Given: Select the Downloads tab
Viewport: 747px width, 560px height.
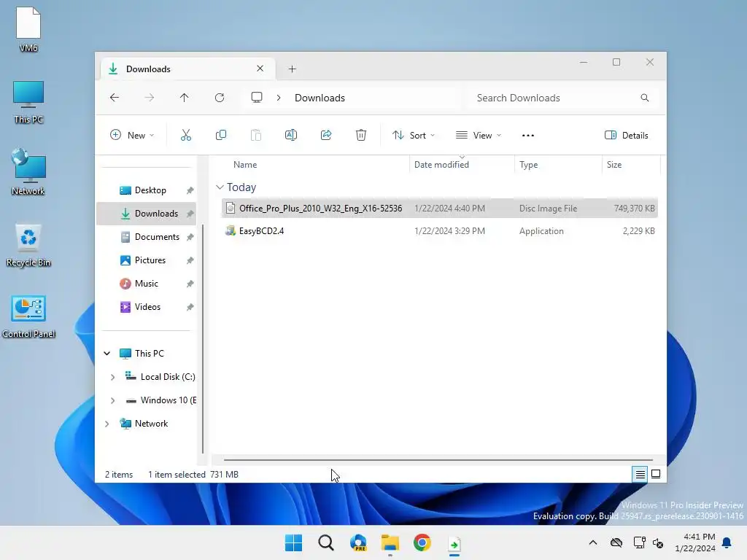Looking at the screenshot, I should click(x=187, y=69).
